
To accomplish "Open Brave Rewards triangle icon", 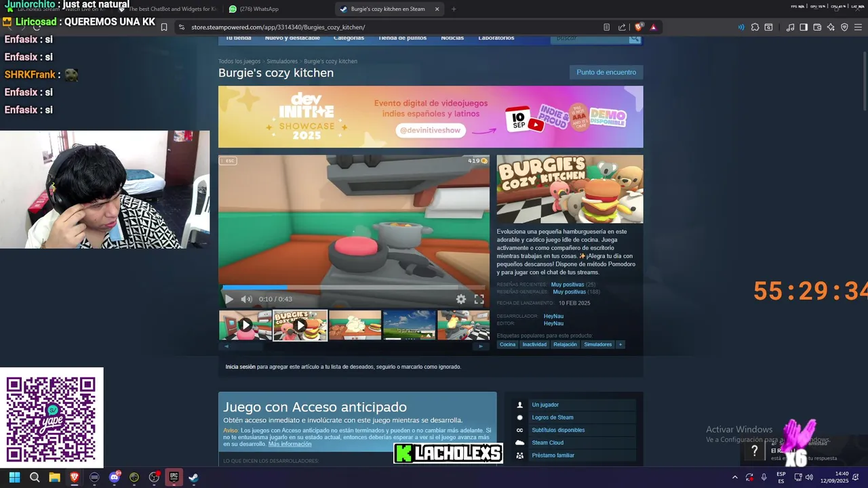I will tap(653, 27).
